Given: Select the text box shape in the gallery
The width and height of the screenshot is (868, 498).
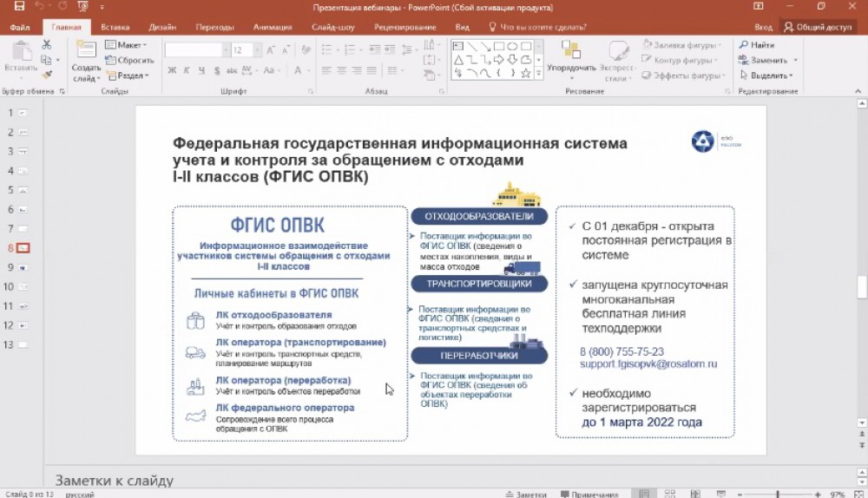Looking at the screenshot, I should tap(458, 47).
